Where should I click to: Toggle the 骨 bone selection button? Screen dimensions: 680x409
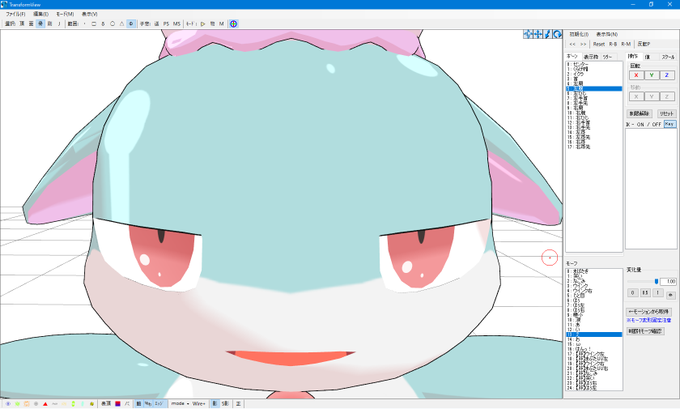click(40, 24)
